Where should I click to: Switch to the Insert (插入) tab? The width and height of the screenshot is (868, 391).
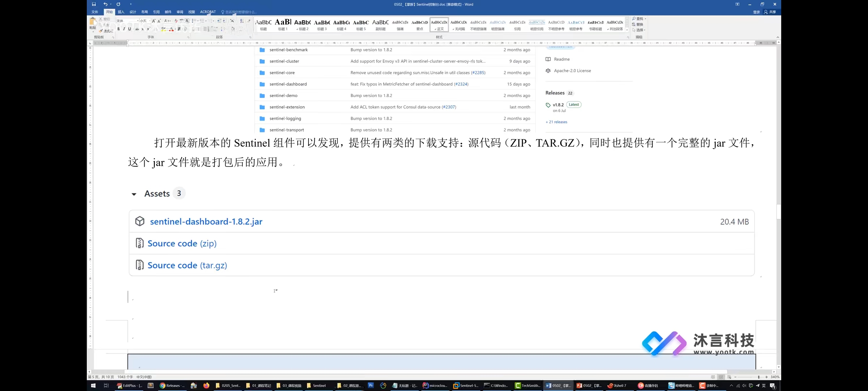[x=121, y=12]
